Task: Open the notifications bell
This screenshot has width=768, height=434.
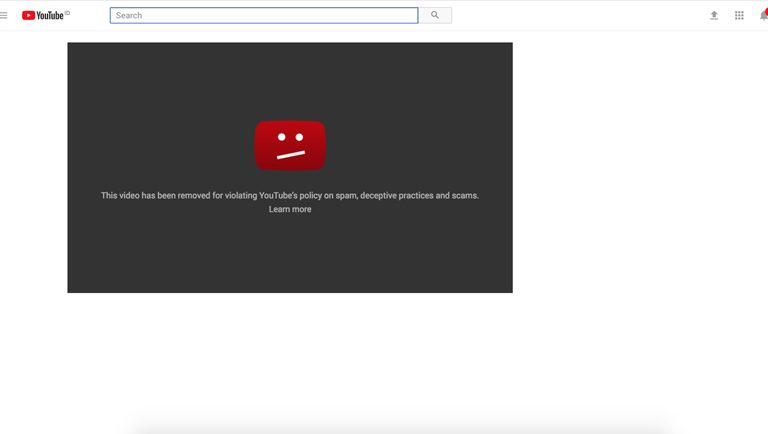Action: (x=763, y=16)
